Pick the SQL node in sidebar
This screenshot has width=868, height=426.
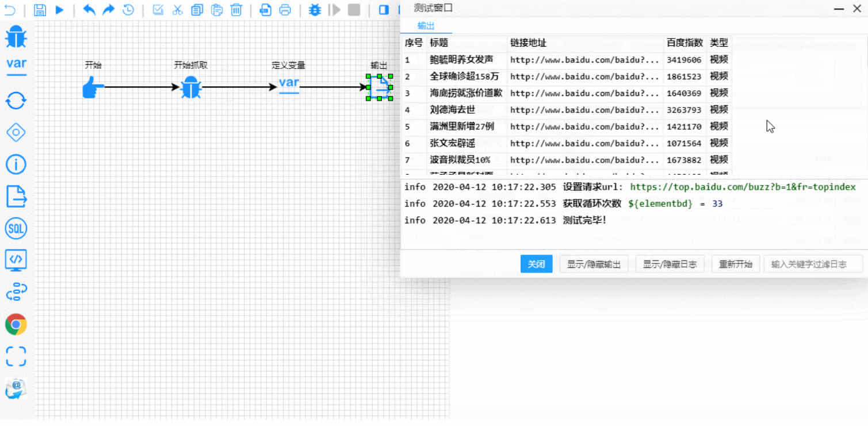pos(16,229)
